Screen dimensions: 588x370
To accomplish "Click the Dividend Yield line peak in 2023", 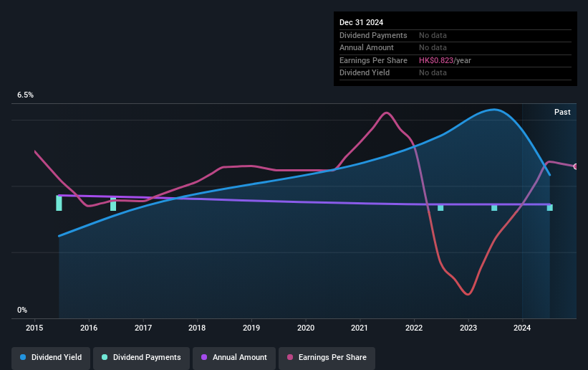I will 494,110.
